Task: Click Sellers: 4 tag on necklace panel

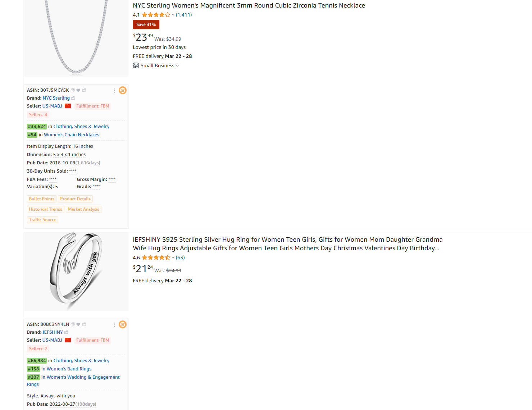Action: (x=38, y=115)
